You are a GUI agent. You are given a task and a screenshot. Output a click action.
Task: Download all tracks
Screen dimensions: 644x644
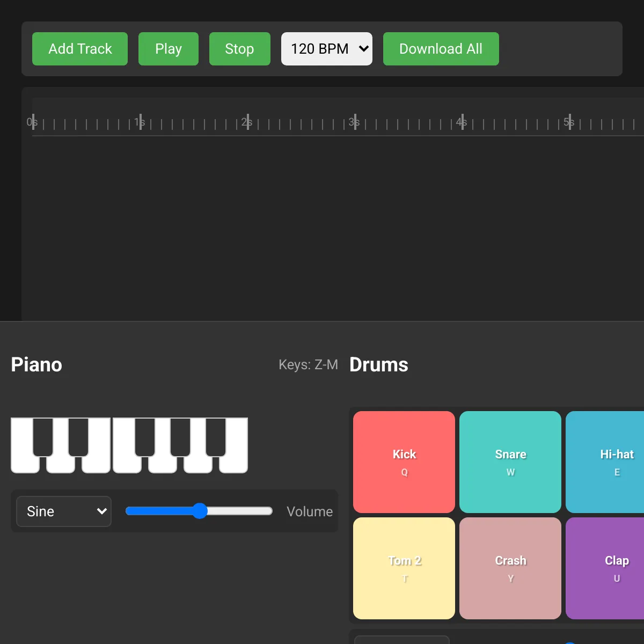[x=441, y=49]
